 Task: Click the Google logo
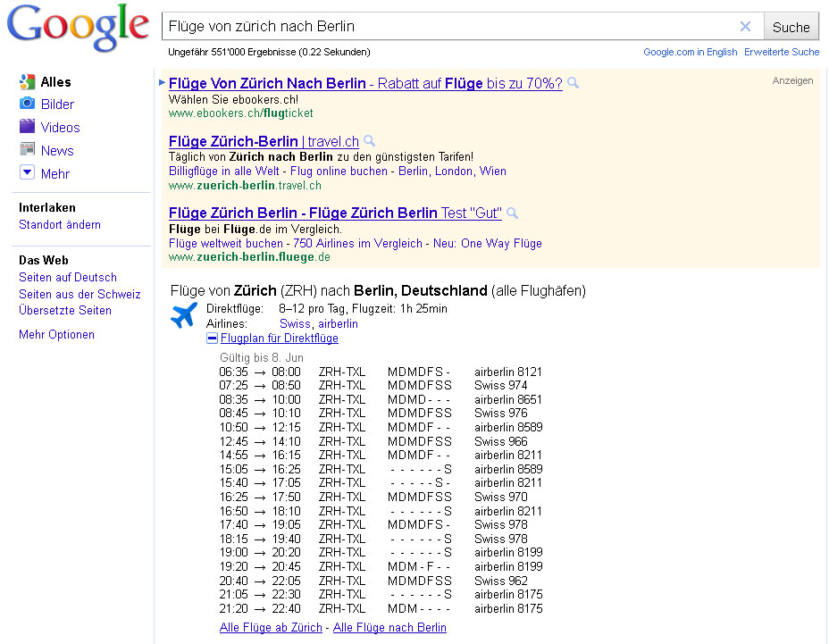78,27
